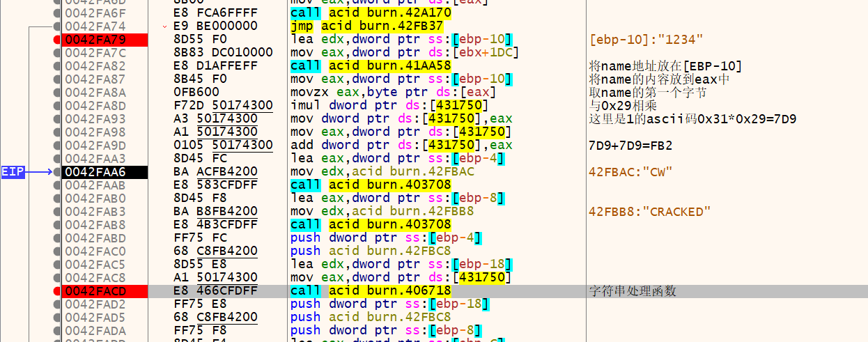The height and width of the screenshot is (342, 868).
Task: Click the imul dword ptr instruction
Action: 380,106
